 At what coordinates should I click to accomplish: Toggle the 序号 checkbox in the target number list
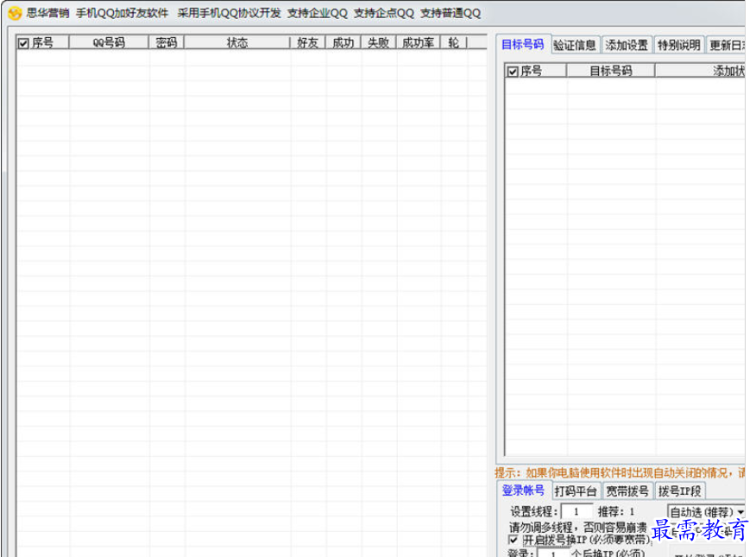coord(513,72)
